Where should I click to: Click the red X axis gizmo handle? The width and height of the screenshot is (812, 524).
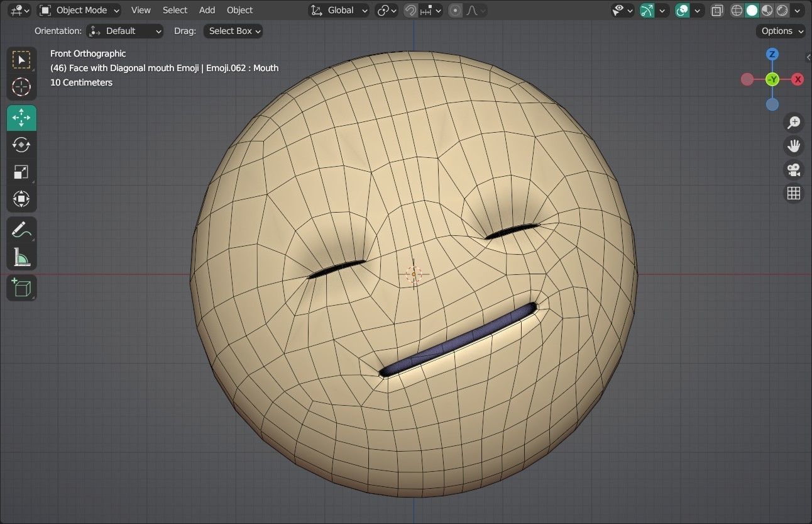point(798,79)
